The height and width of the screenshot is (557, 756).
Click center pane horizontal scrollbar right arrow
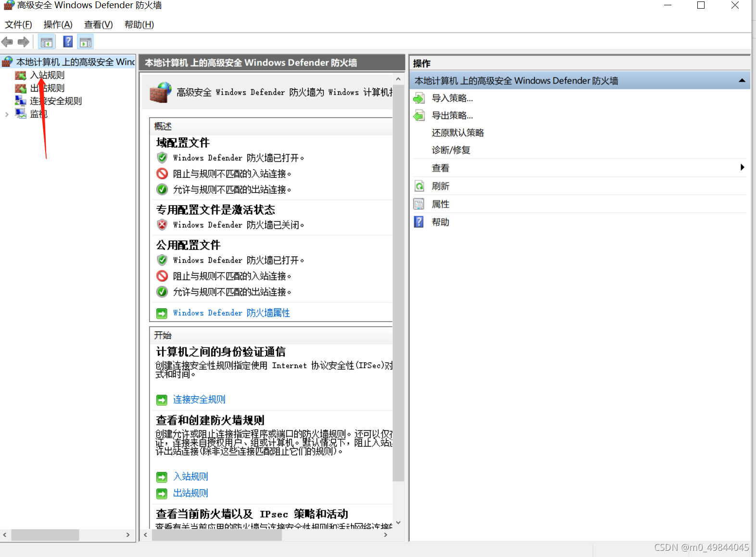coord(386,534)
